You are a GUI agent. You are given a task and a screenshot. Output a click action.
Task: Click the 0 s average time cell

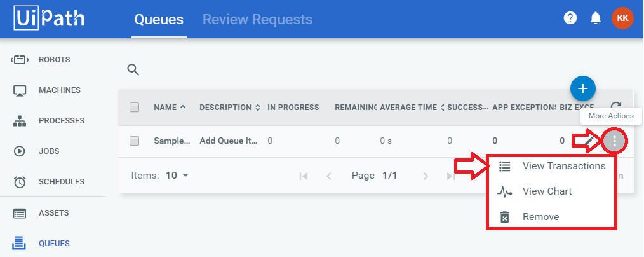pyautogui.click(x=386, y=141)
